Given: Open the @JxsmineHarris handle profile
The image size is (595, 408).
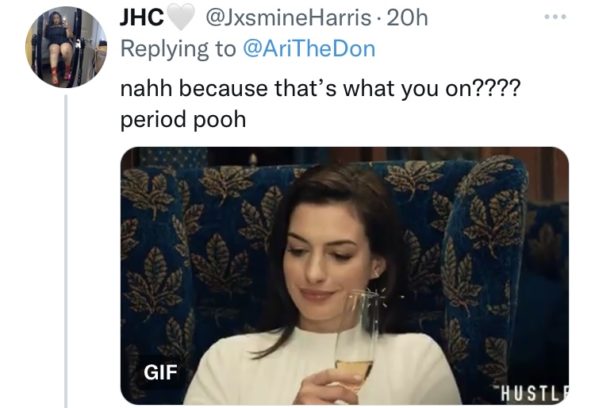Looking at the screenshot, I should [x=288, y=18].
